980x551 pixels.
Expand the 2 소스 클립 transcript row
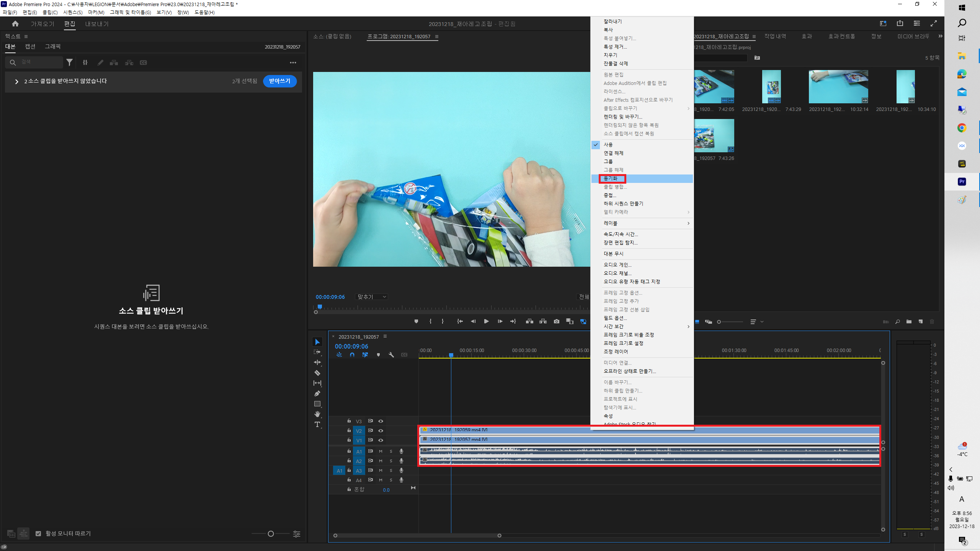coord(16,82)
